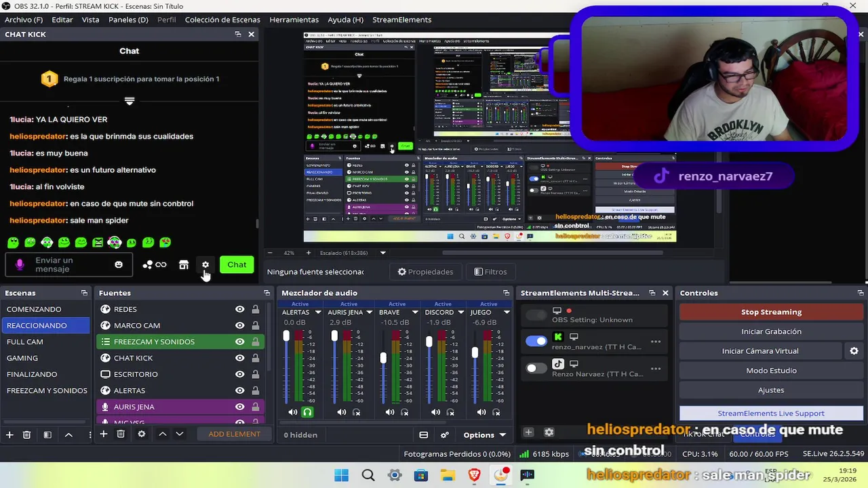Open chat settings gear icon
The width and height of the screenshot is (868, 488).
pos(205,265)
